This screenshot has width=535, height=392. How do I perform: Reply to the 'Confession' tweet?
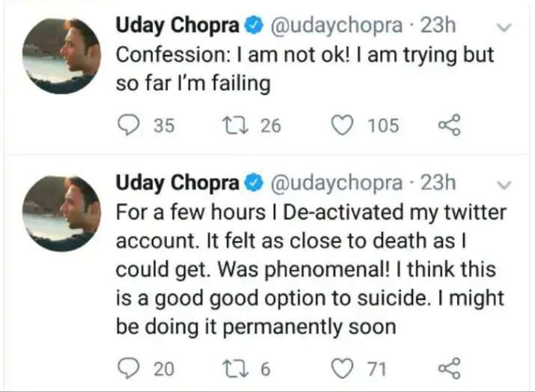click(129, 125)
